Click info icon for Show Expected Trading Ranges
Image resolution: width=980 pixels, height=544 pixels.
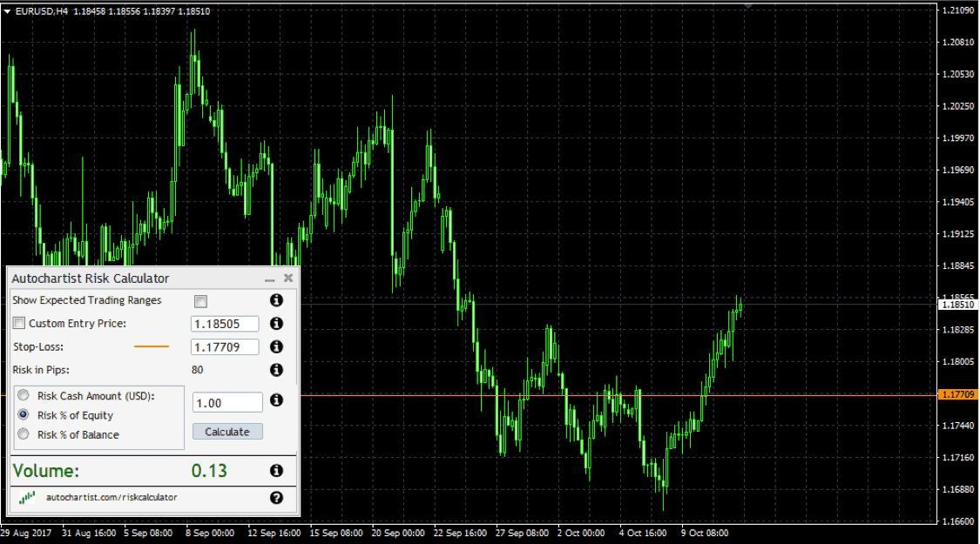point(276,300)
